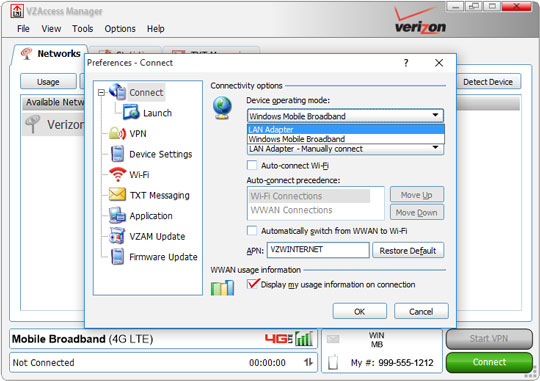Image resolution: width=540 pixels, height=381 pixels.
Task: Toggle Automatically switch from WWAN to Wi-Fi
Action: [x=252, y=230]
